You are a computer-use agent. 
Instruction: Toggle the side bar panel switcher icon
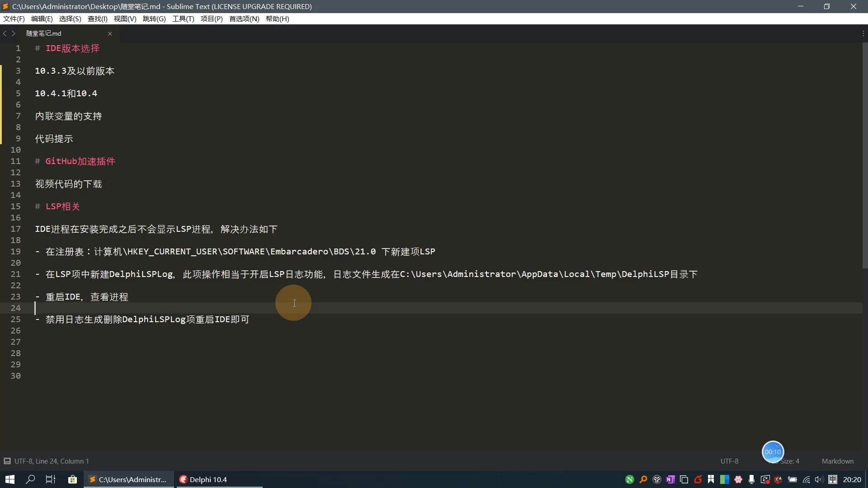point(7,461)
